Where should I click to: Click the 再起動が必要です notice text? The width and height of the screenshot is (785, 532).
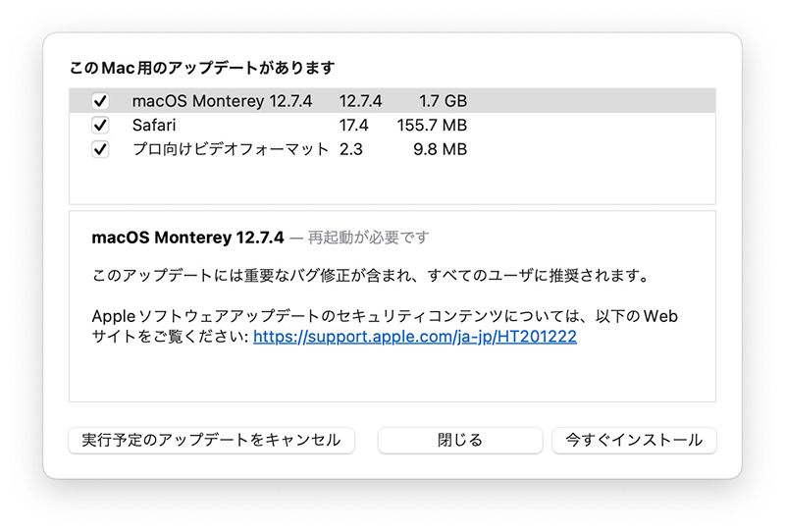(369, 237)
